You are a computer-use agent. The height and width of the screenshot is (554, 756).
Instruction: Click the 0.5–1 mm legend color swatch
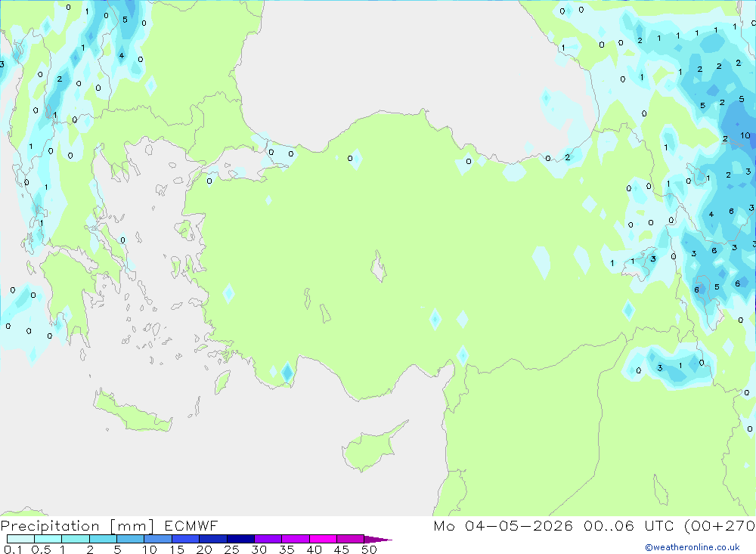48,539
